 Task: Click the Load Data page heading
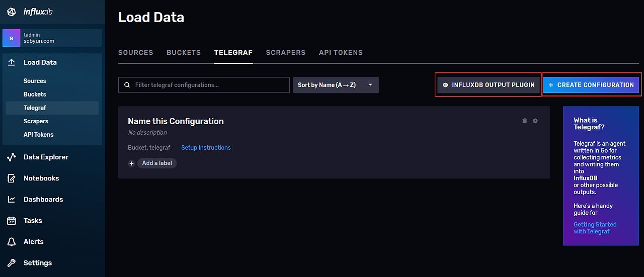click(x=151, y=17)
